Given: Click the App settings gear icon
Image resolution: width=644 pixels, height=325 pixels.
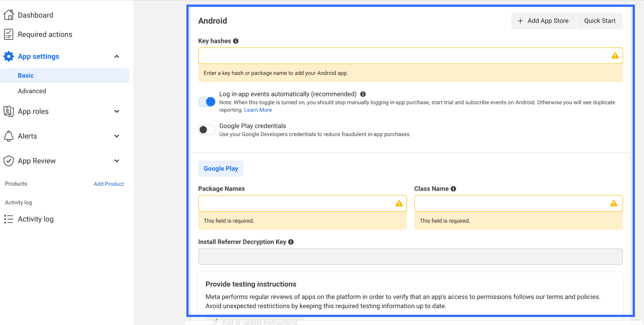Looking at the screenshot, I should 9,57.
